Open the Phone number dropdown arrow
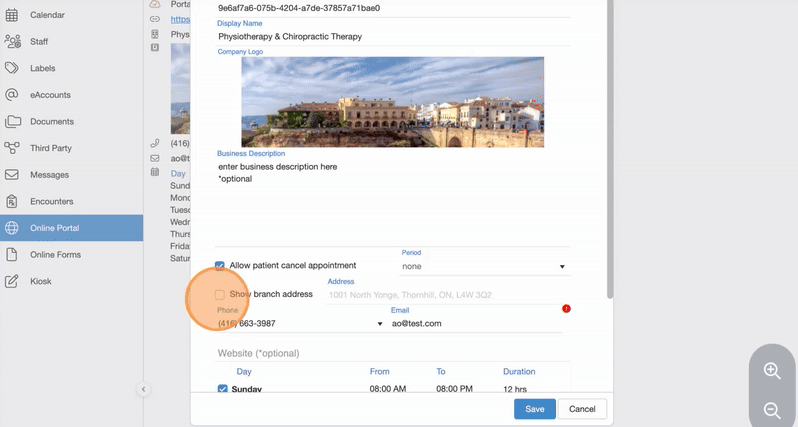The height and width of the screenshot is (427, 798). pos(380,324)
